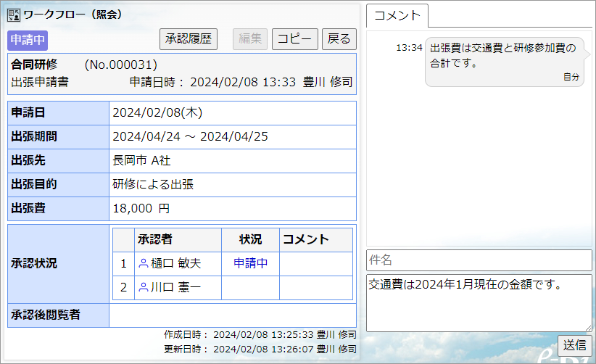Image resolution: width=596 pixels, height=364 pixels.
Task: Click approver order number 1
Action: click(x=123, y=263)
